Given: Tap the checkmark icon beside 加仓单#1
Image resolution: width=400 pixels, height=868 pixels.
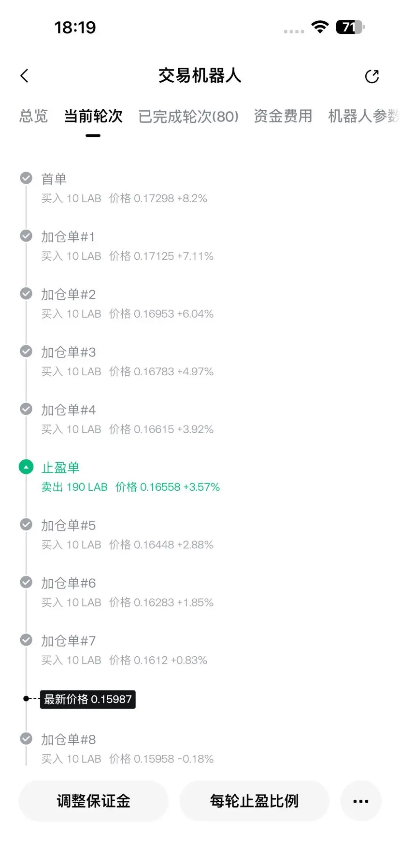Looking at the screenshot, I should (26, 236).
